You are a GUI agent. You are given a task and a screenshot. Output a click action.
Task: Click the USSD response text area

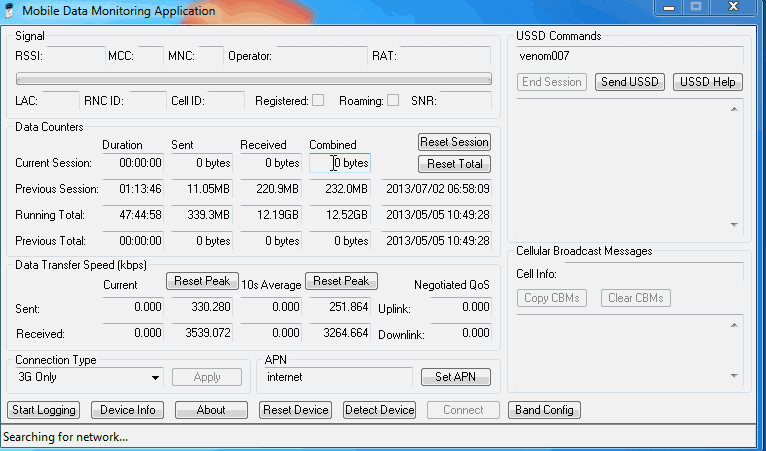(x=621, y=167)
